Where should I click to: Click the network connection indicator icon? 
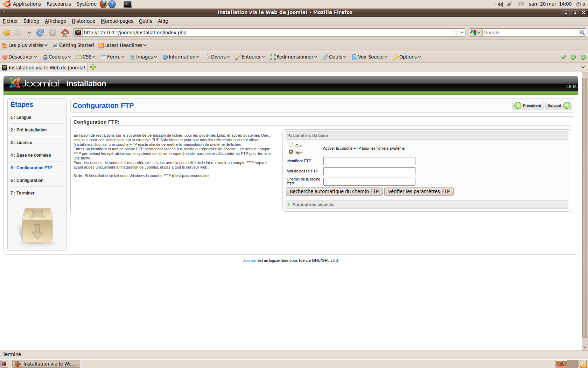coord(509,4)
